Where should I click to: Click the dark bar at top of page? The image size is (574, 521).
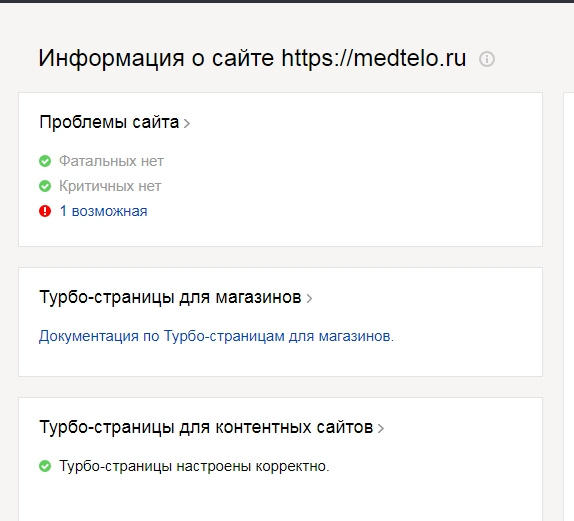[x=287, y=1]
